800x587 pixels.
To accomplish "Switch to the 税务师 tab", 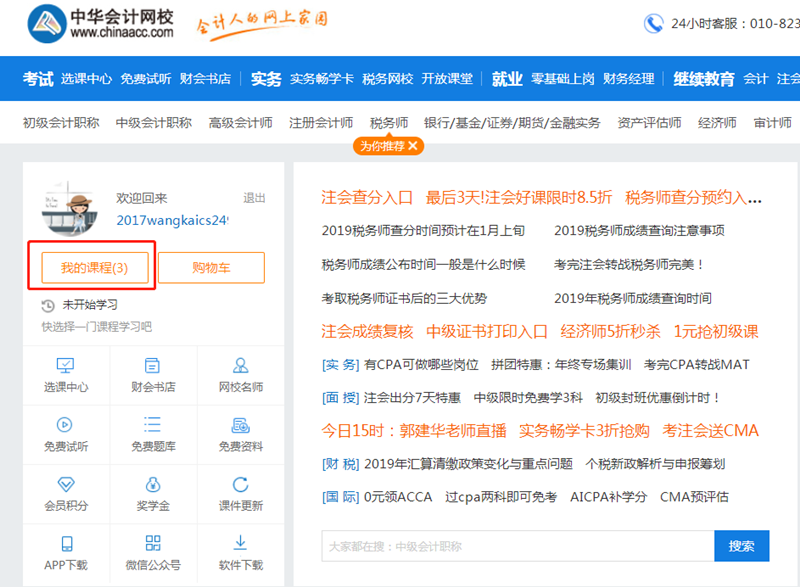I will [x=387, y=121].
